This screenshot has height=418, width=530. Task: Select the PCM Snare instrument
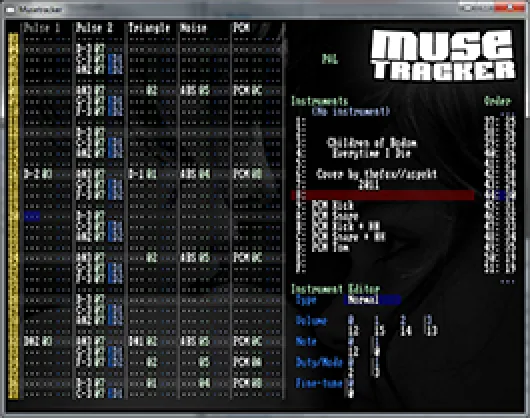point(335,216)
